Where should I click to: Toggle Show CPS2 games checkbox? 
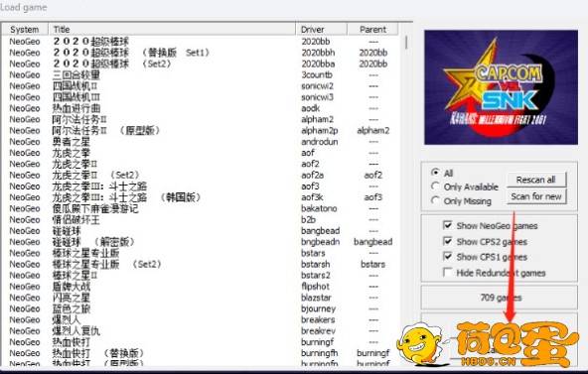point(447,241)
